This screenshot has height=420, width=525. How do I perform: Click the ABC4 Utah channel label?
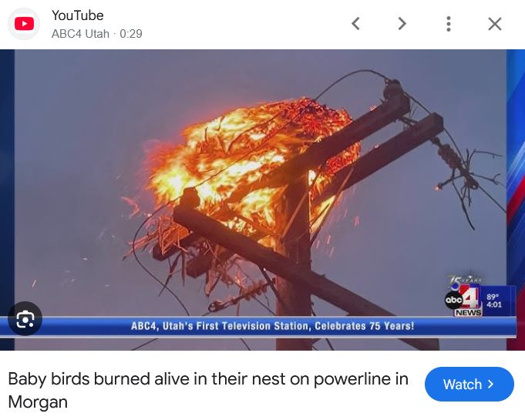(x=80, y=34)
